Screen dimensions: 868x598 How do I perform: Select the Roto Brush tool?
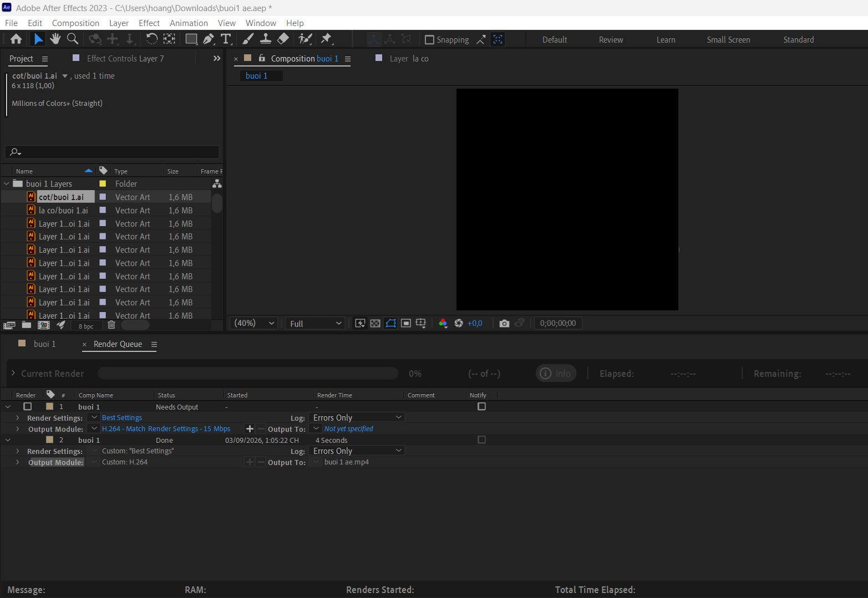click(x=305, y=39)
